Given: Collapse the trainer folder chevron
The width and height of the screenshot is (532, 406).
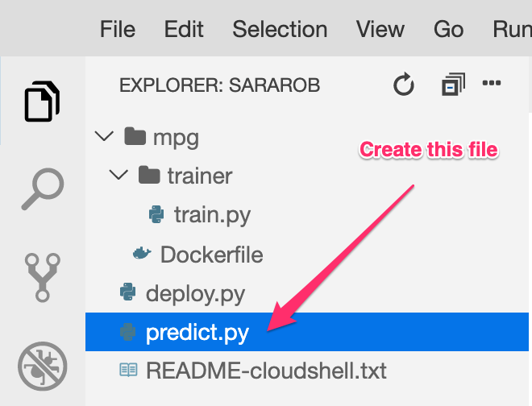Looking at the screenshot, I should point(119,175).
